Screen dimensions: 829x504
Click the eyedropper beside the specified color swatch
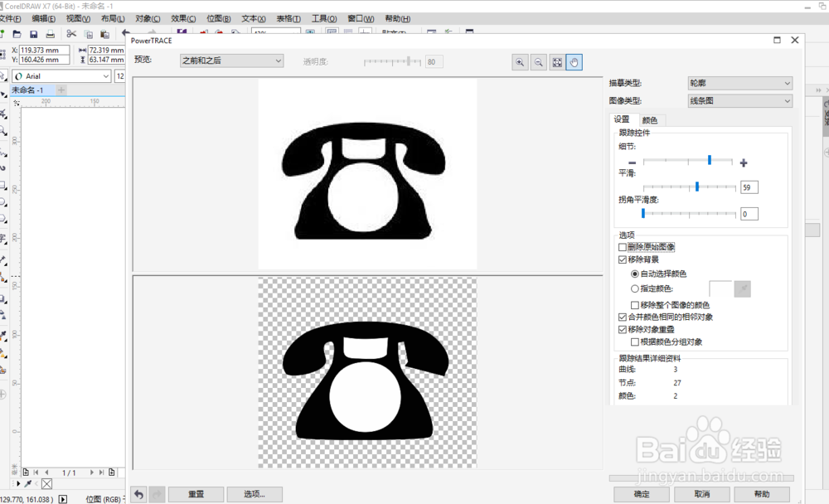pos(742,288)
